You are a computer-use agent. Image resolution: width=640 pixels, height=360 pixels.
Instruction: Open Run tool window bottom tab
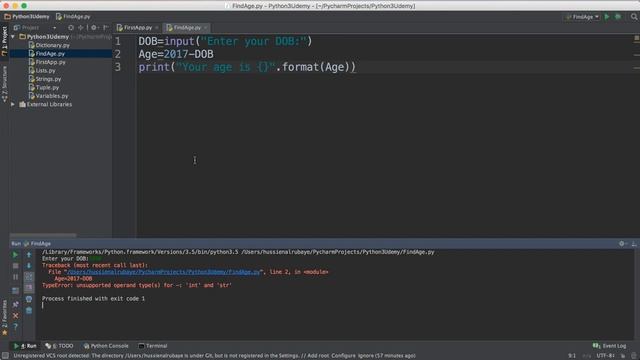coord(25,346)
